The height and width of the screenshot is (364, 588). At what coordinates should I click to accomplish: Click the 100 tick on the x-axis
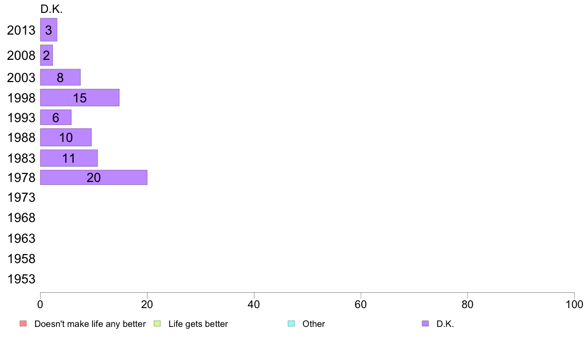[x=574, y=304]
